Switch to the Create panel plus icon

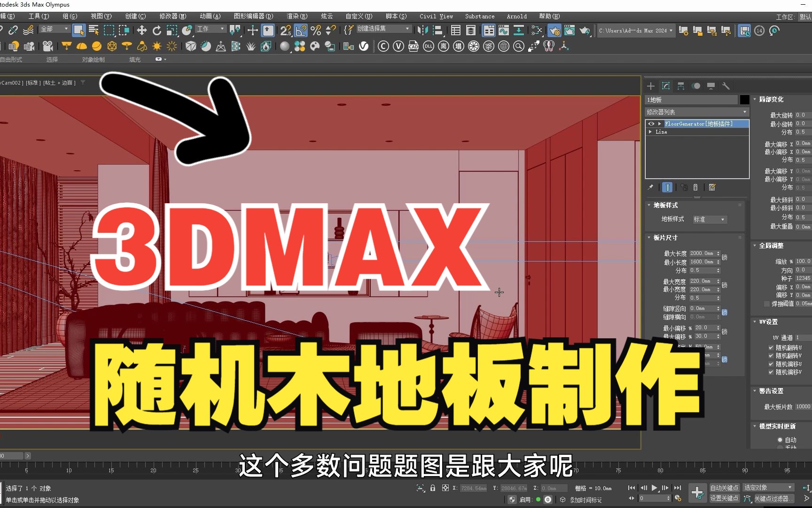tap(651, 86)
